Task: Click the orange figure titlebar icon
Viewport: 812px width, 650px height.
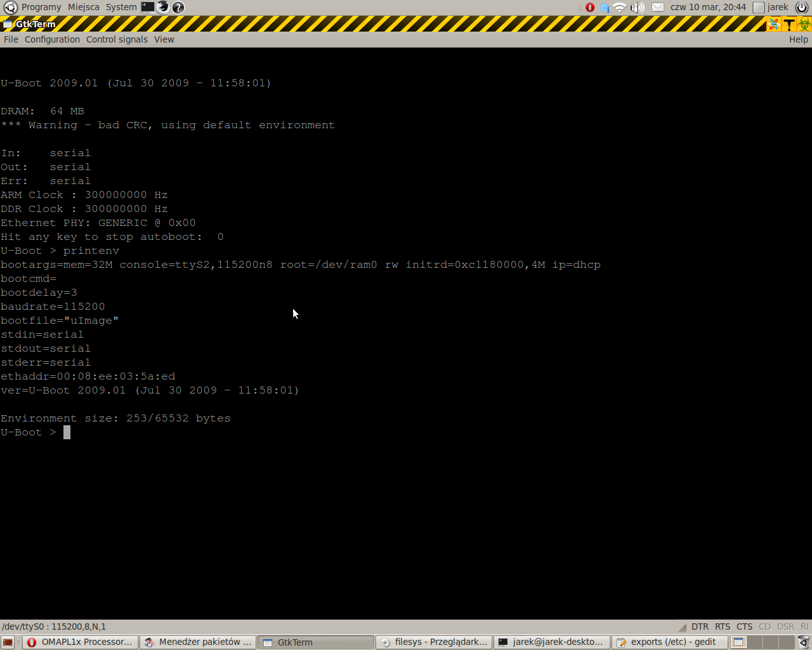Action: point(774,24)
